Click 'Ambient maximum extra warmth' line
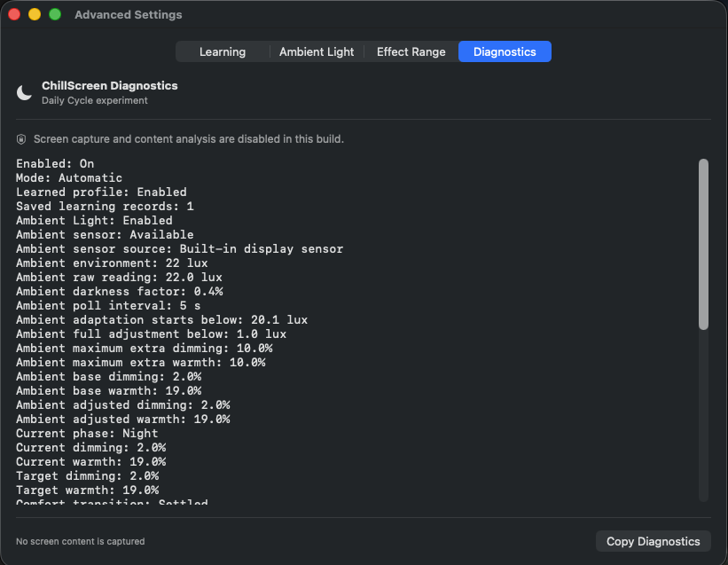 pyautogui.click(x=141, y=362)
